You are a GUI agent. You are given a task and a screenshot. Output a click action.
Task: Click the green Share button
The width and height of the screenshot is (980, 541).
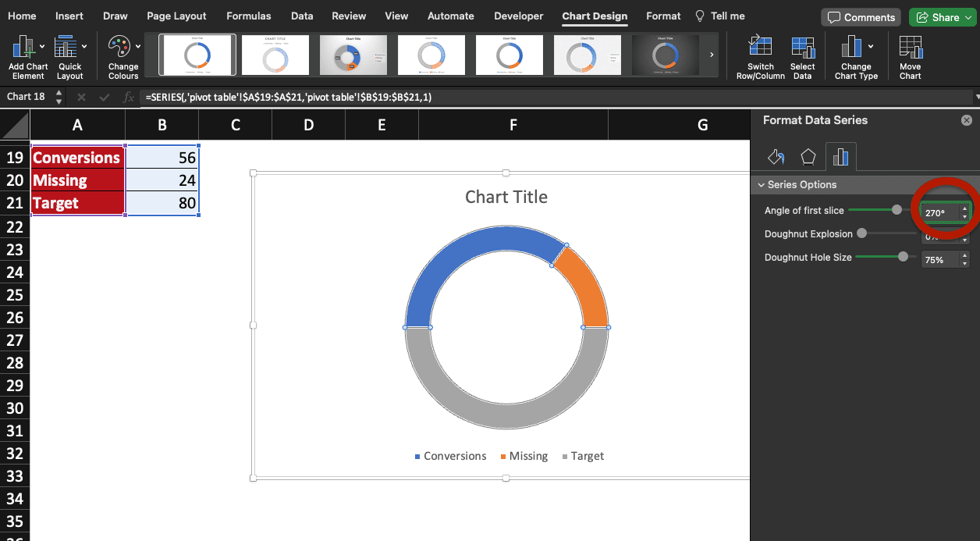point(942,16)
